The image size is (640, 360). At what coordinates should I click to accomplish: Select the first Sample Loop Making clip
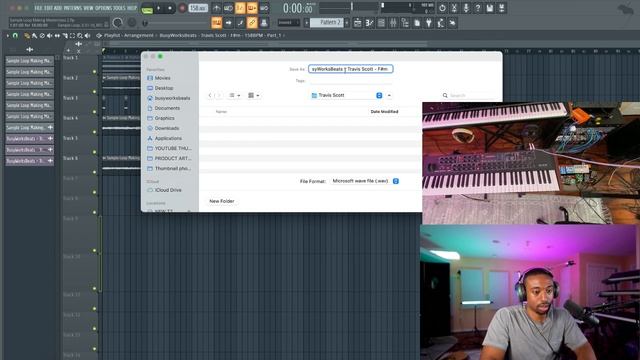point(29,60)
